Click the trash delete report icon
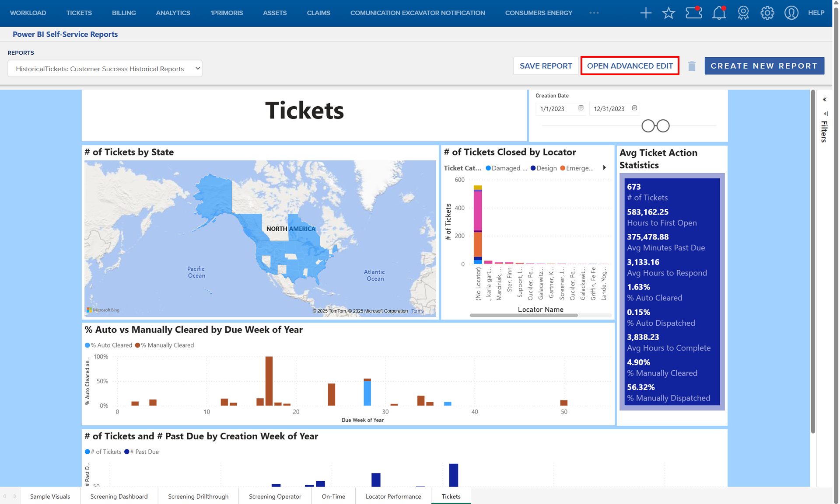 tap(692, 66)
